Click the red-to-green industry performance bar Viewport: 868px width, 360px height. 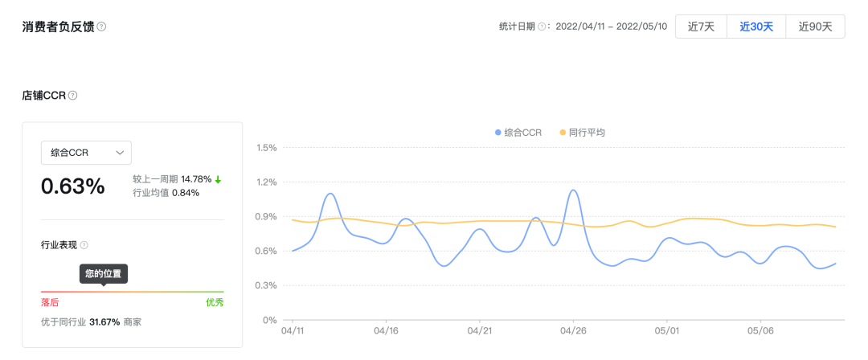[x=133, y=292]
